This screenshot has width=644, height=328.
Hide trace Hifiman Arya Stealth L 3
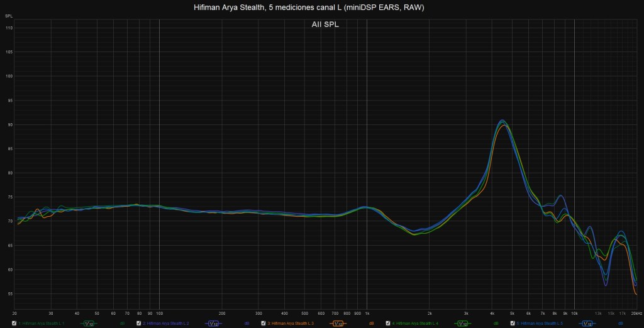tap(263, 324)
